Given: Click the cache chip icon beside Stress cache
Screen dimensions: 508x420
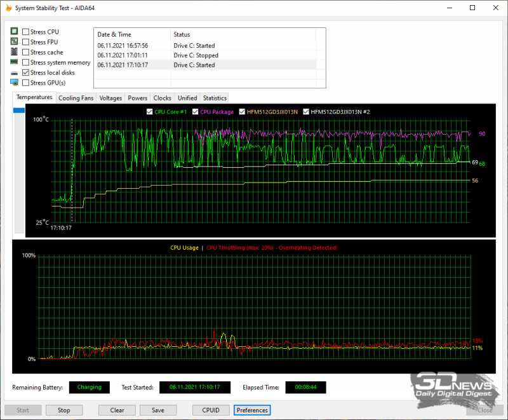Looking at the screenshot, I should [x=14, y=51].
